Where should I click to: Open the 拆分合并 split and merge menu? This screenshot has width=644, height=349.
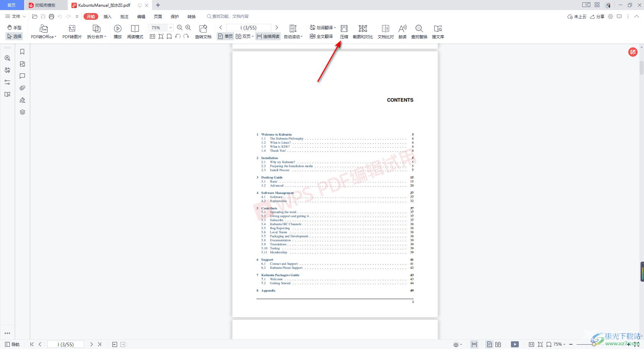[96, 32]
